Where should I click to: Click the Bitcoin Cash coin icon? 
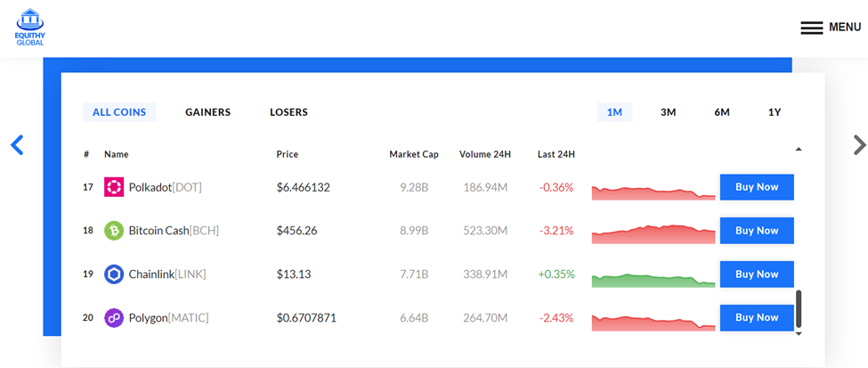(x=114, y=231)
